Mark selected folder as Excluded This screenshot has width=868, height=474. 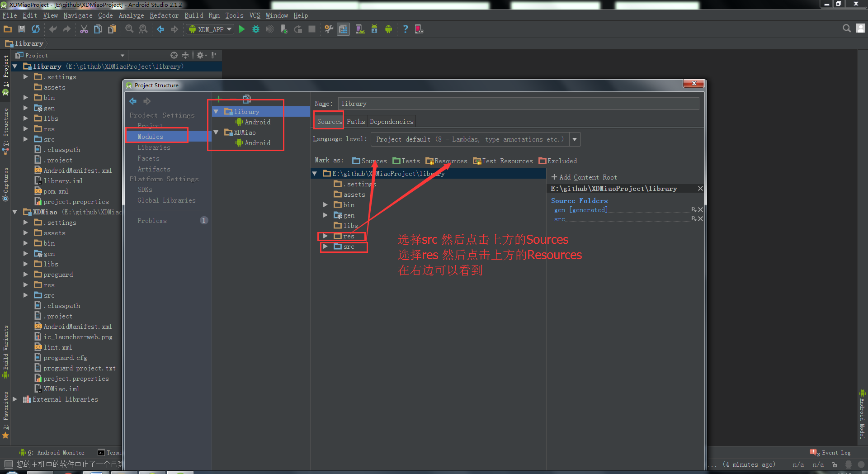tap(558, 161)
